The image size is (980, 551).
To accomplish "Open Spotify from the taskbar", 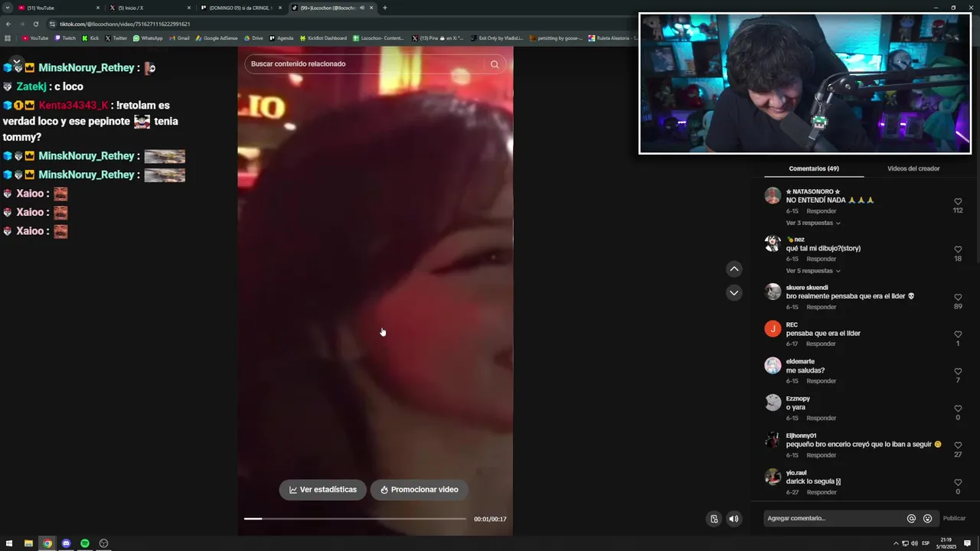I will pos(85,543).
